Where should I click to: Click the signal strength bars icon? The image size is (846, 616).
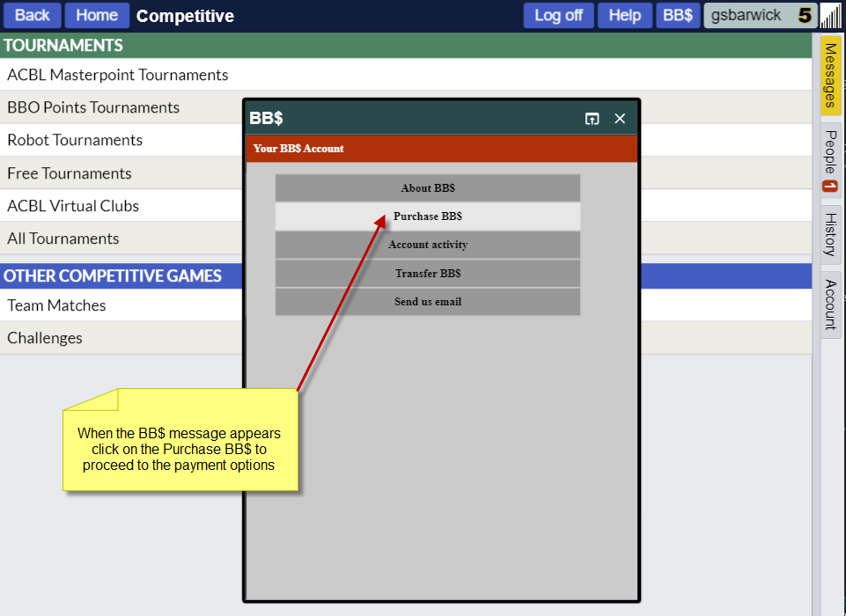831,15
